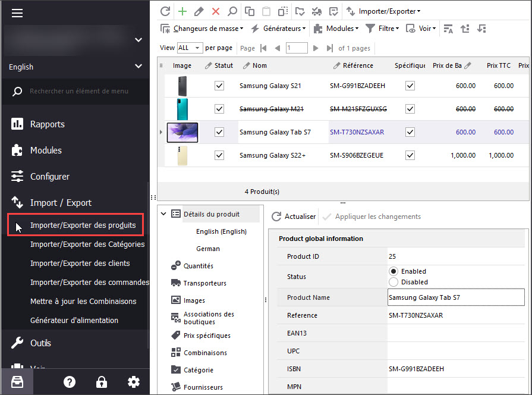The height and width of the screenshot is (395, 532).
Task: Click Appliquer les changements button
Action: coord(372,217)
